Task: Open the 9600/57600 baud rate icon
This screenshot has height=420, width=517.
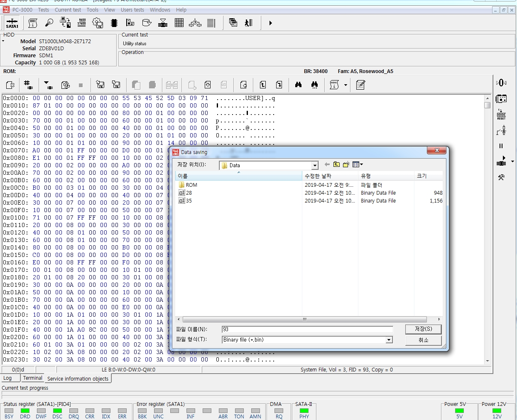Action: click(x=82, y=23)
